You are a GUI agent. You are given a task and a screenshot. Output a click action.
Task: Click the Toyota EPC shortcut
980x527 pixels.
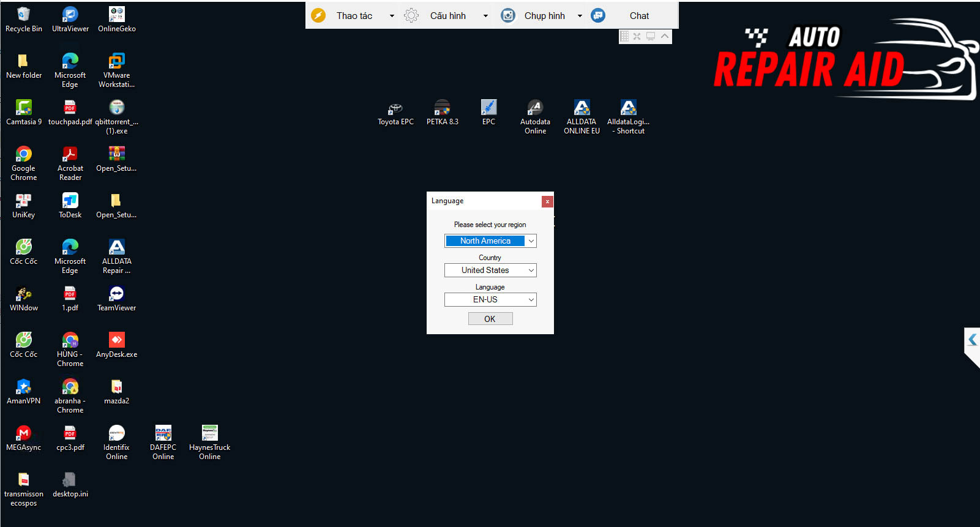tap(396, 113)
